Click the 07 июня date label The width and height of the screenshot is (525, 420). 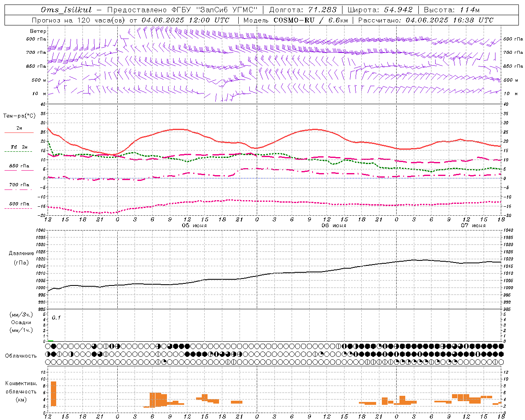coord(473,226)
